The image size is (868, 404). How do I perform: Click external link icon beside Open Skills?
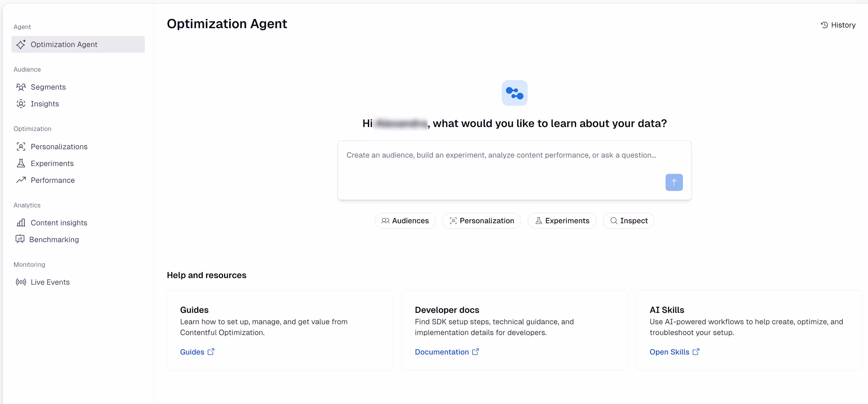click(696, 352)
